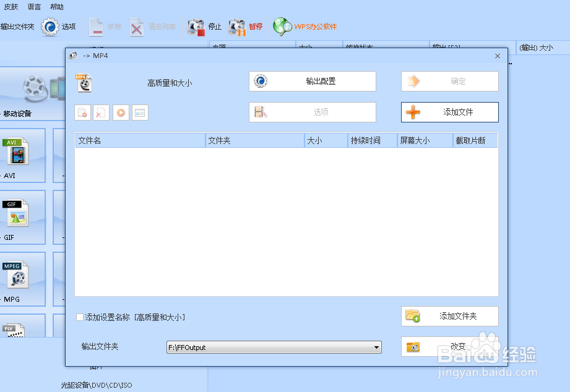Click the 添加文件 button
This screenshot has width=570, height=392.
[449, 112]
